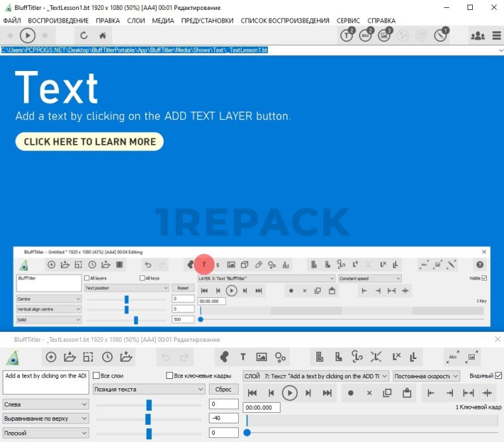
Task: Open the 'СЛОИ' menu
Action: coord(136,21)
